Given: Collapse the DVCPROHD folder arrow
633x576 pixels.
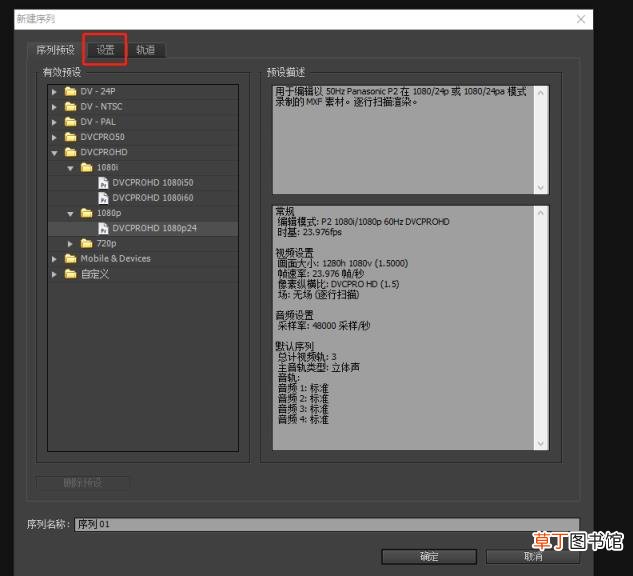Looking at the screenshot, I should pos(54,153).
